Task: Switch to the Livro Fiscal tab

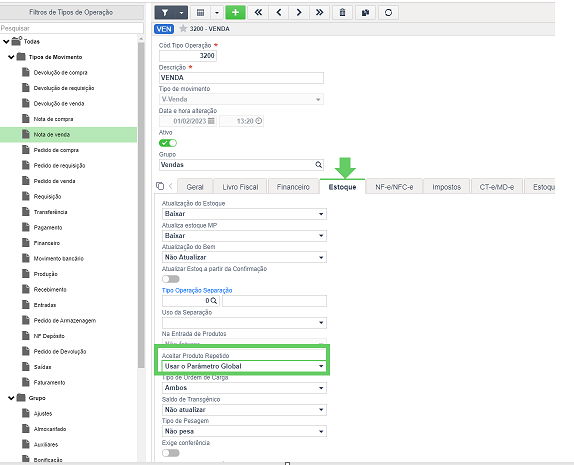Action: [240, 187]
